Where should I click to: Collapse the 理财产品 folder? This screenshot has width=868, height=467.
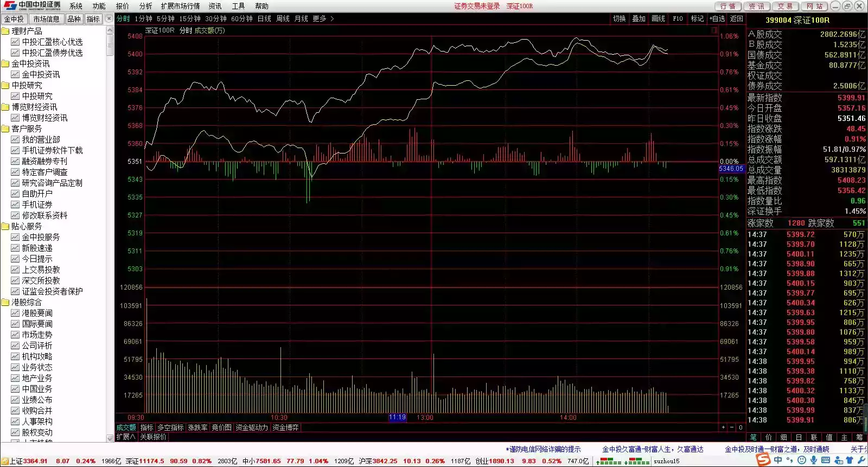point(5,31)
